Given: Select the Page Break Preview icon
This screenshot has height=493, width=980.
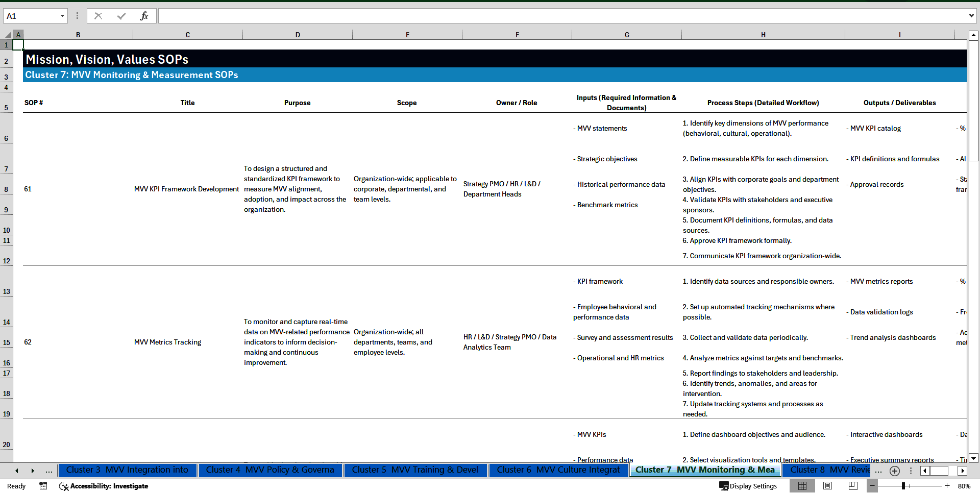Looking at the screenshot, I should (852, 486).
